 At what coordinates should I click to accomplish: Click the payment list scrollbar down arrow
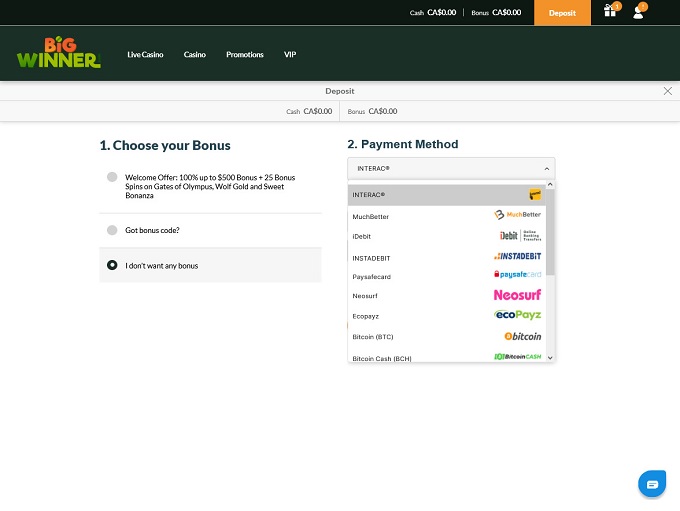tap(550, 357)
